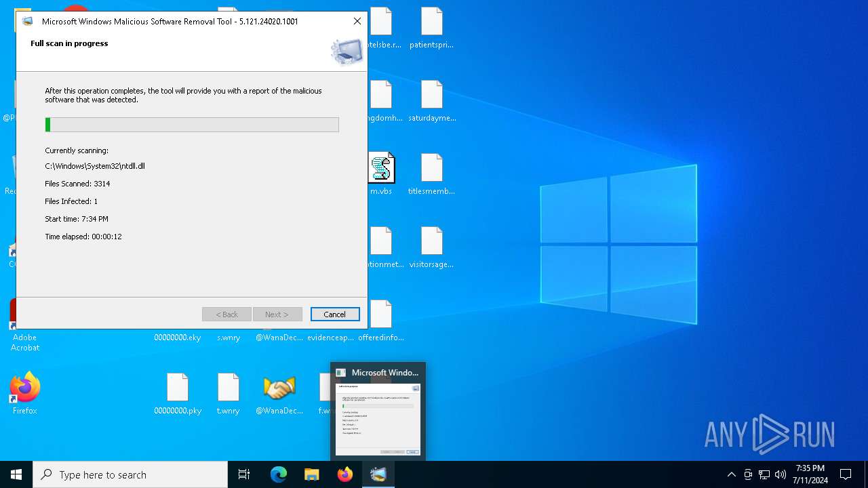Select the patientspri... desktop file

click(x=431, y=28)
